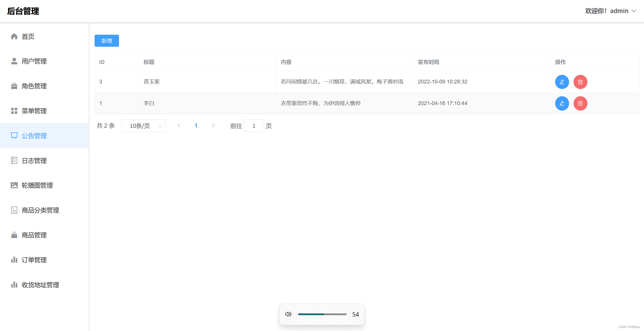Click the 2021-04-16 17:10:44 timestamp
This screenshot has width=644, height=331.
coord(442,103)
